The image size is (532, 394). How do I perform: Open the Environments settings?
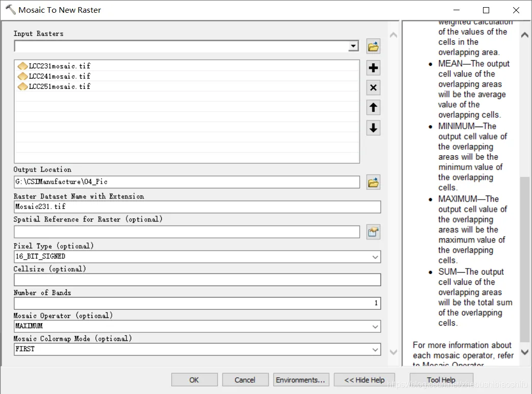[x=300, y=380]
